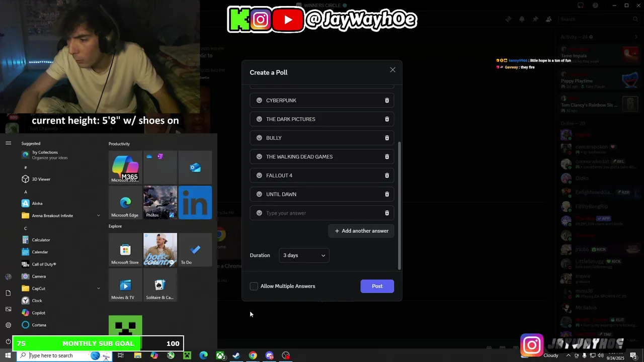Open the Movies & TV tile
644x362 pixels.
[125, 285]
